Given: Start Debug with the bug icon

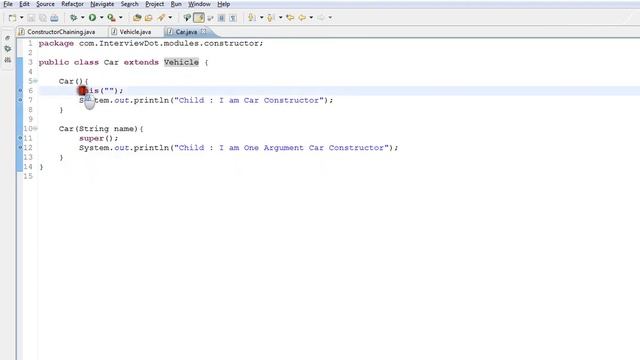Looking at the screenshot, I should pos(73,18).
